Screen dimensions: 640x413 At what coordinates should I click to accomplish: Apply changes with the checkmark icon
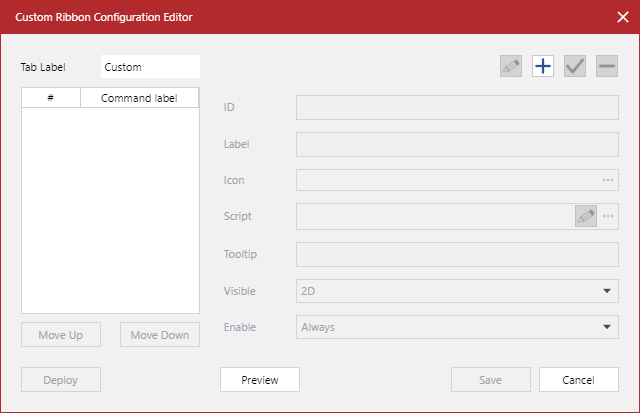(x=575, y=67)
